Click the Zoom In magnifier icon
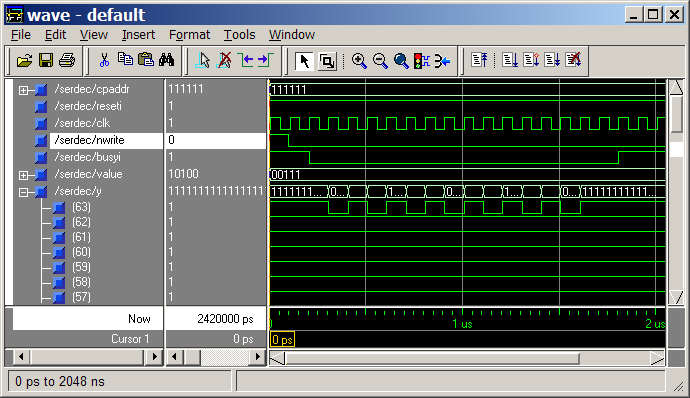 [359, 61]
